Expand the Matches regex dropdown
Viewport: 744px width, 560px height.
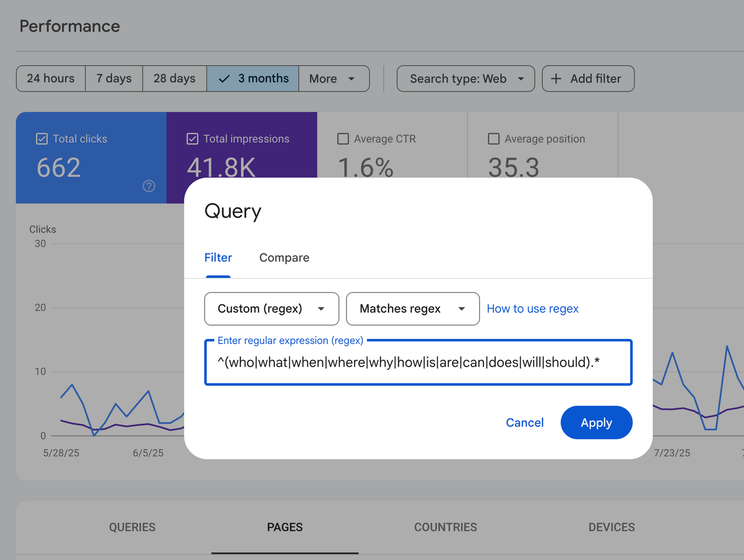(x=412, y=309)
